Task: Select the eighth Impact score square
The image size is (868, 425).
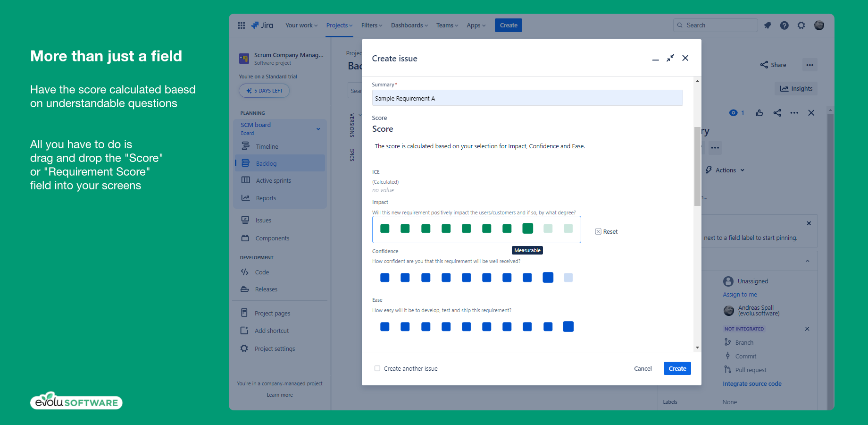Action: tap(527, 229)
